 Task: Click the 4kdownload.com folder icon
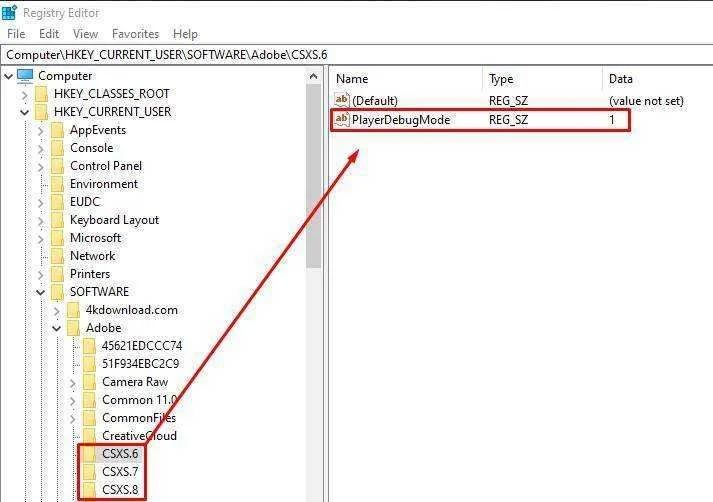(x=73, y=310)
